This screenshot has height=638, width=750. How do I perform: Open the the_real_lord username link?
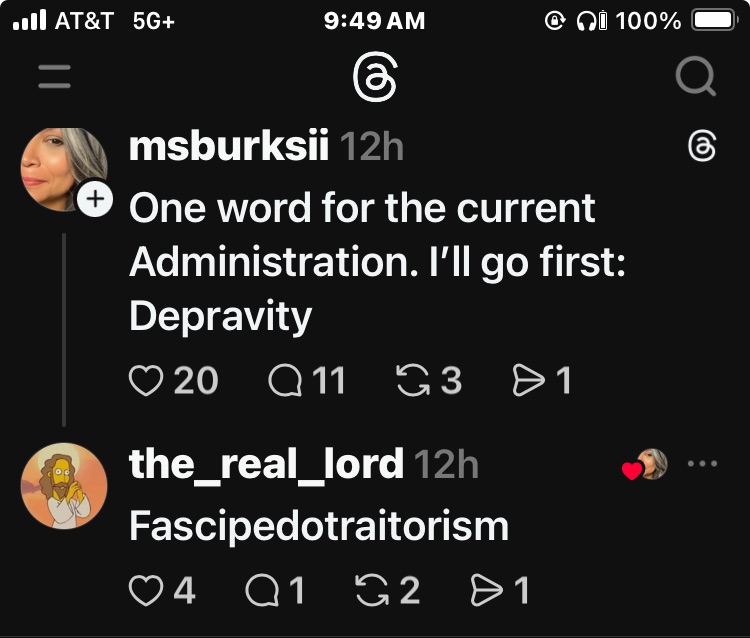266,464
